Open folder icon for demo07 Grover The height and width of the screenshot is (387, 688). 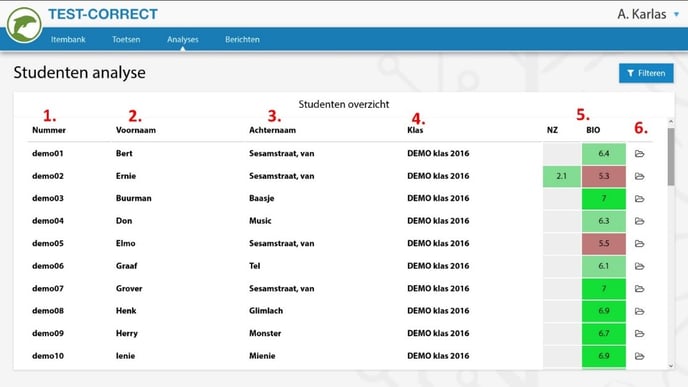[x=639, y=289]
